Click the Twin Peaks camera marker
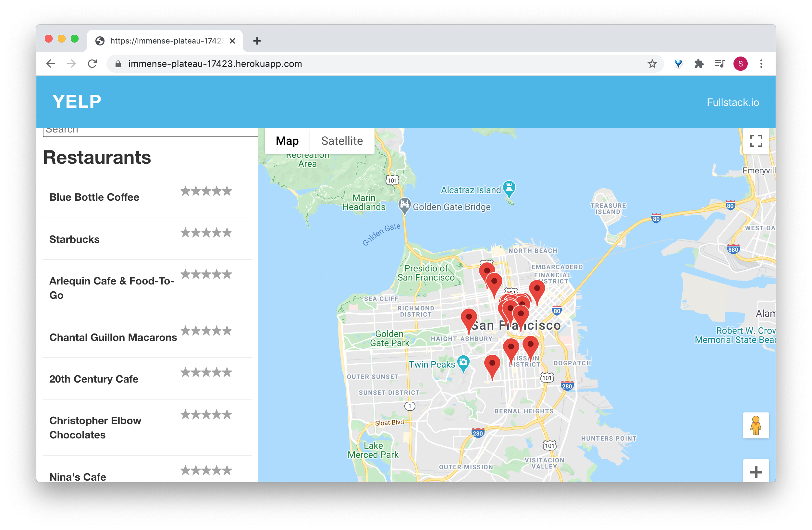 tap(463, 362)
